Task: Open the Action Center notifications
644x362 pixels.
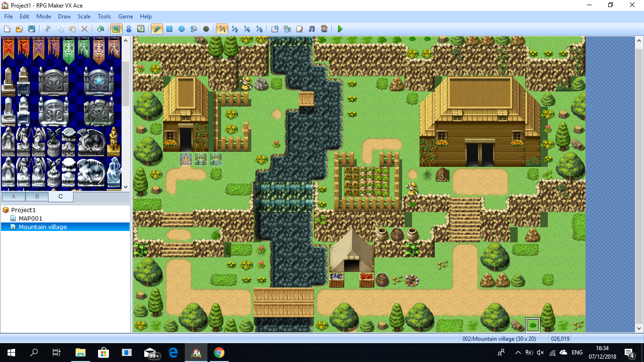Action: pyautogui.click(x=629, y=353)
